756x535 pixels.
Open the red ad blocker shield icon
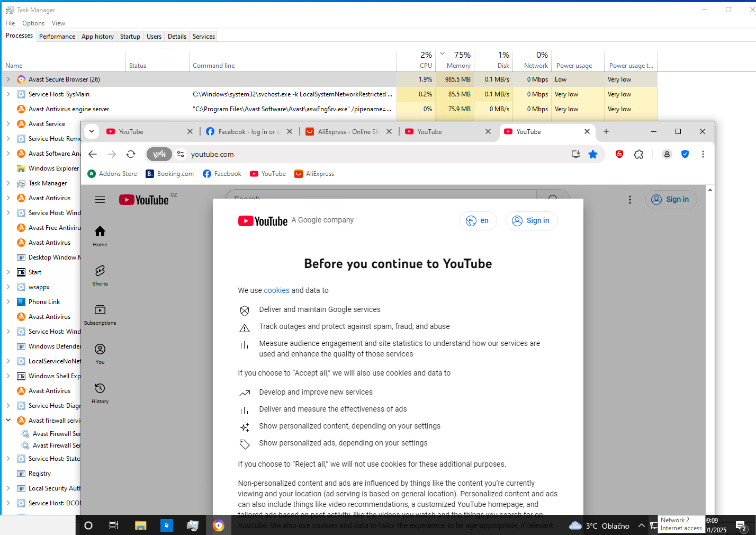619,154
